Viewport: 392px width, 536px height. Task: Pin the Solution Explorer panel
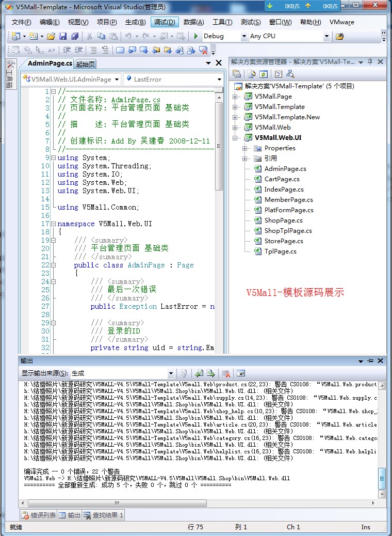tap(370, 62)
